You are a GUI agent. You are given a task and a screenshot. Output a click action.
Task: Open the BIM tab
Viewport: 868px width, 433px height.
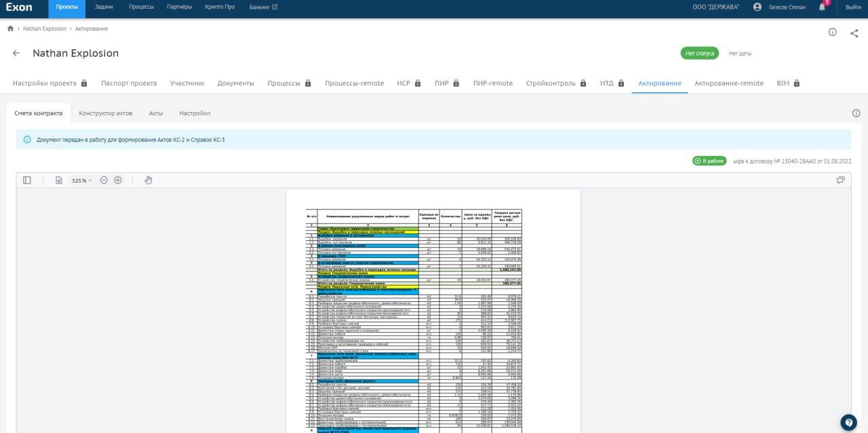pos(789,83)
